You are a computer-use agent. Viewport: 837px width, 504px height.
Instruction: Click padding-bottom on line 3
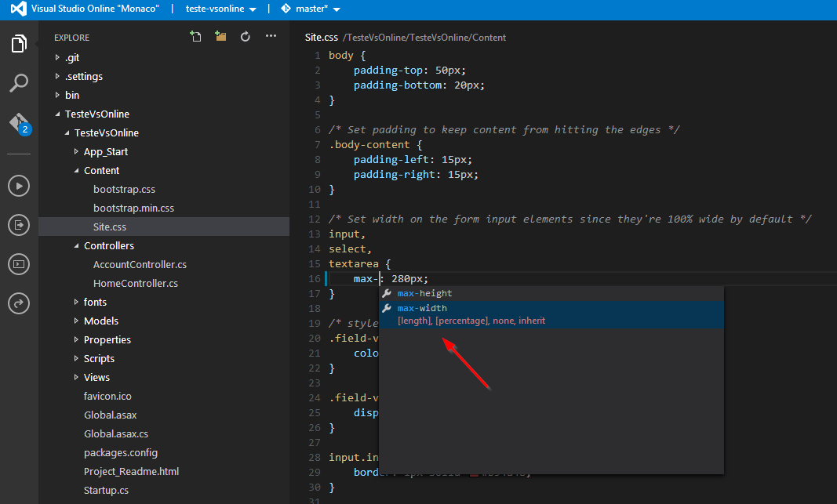coord(398,85)
